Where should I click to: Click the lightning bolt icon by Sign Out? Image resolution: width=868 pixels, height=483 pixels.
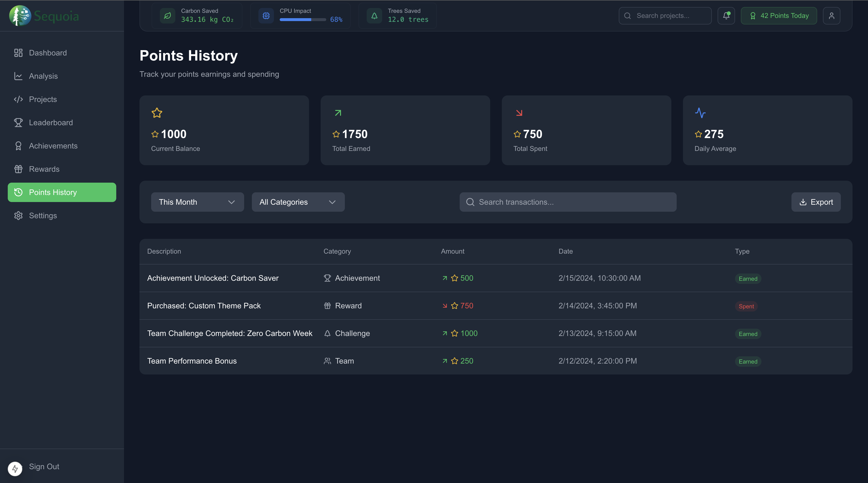15,468
